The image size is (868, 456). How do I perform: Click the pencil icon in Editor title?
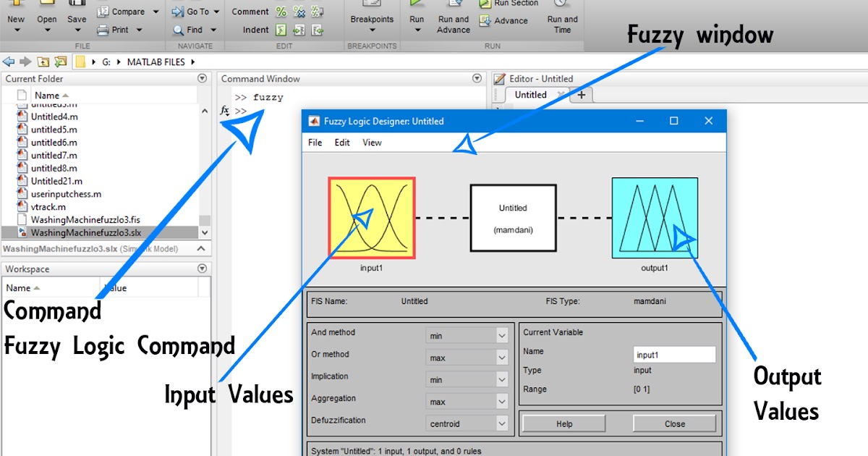click(x=499, y=79)
